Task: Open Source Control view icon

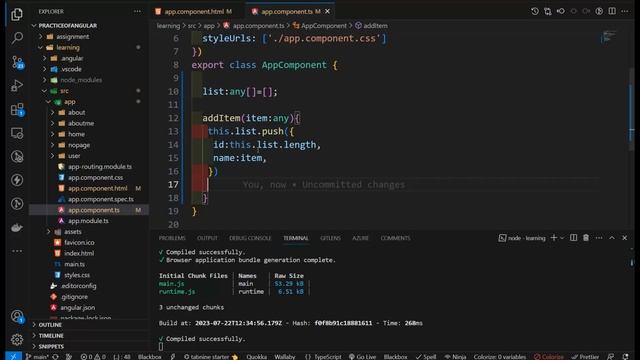Action: [17, 62]
